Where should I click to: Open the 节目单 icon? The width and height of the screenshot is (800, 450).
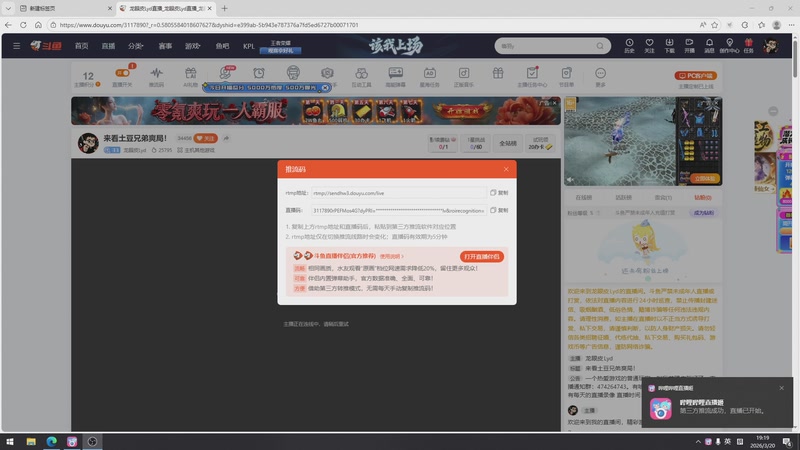point(566,77)
